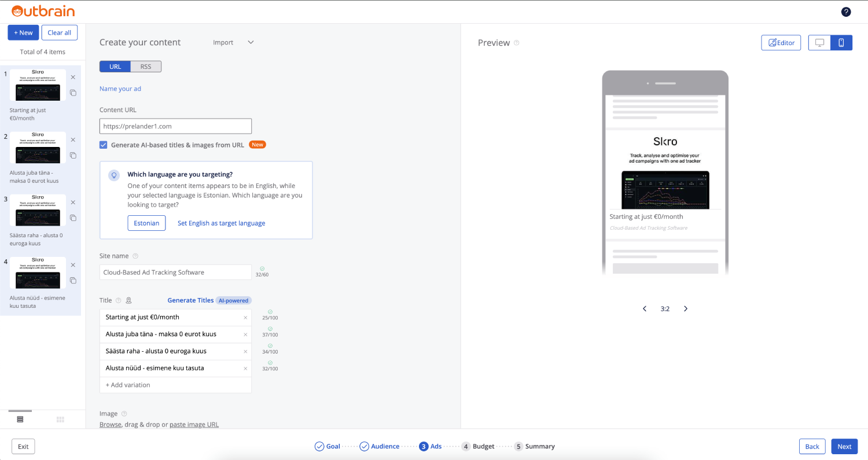868x460 pixels.
Task: Uncheck Generate AI-based titles & images checkbox
Action: point(104,145)
